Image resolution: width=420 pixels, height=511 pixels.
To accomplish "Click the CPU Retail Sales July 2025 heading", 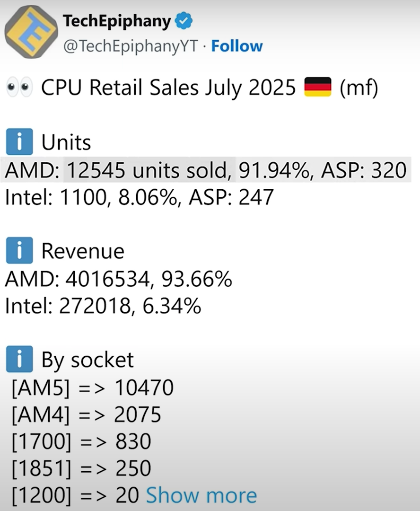I will (x=168, y=88).
